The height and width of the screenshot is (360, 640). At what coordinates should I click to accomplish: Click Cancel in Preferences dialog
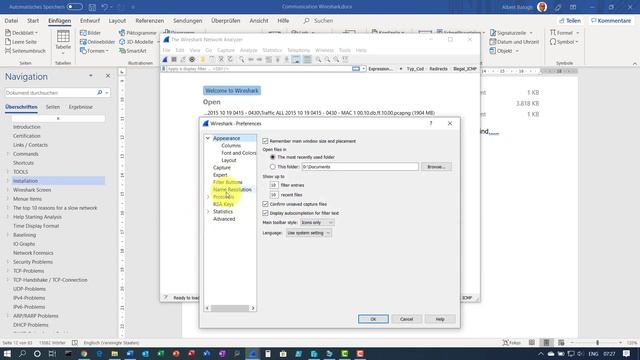(407, 319)
